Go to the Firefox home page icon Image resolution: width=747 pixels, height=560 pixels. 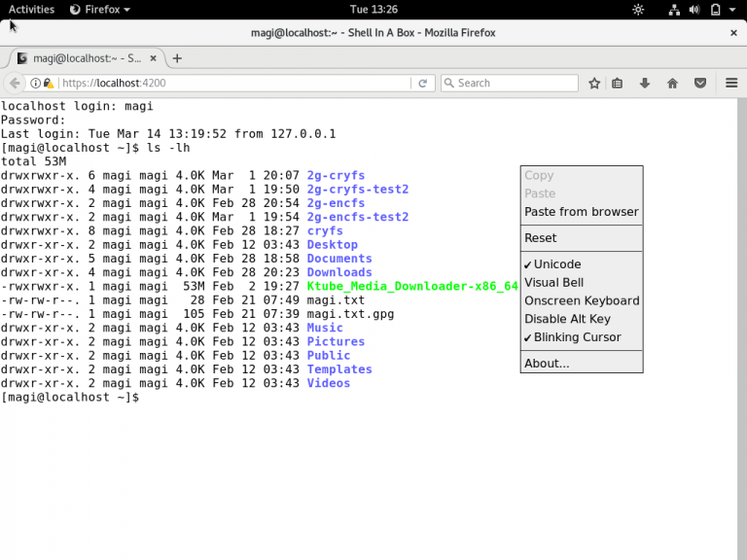click(x=672, y=84)
